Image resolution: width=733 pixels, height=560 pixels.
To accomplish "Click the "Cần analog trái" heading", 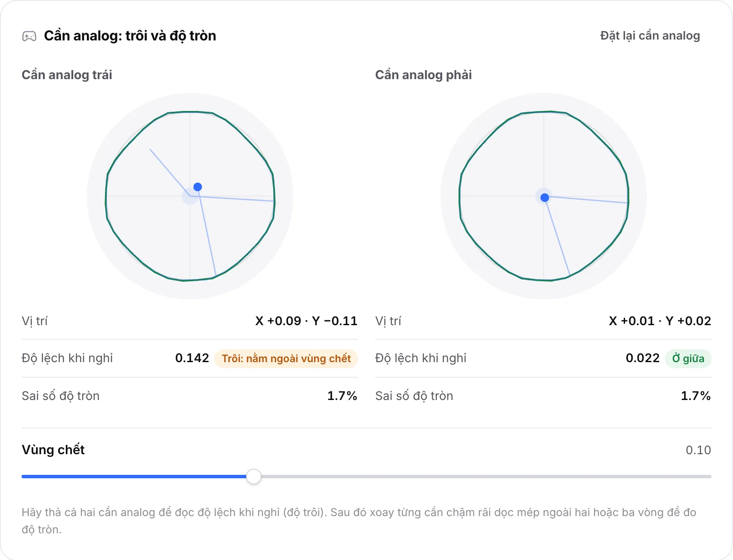I will (x=67, y=75).
